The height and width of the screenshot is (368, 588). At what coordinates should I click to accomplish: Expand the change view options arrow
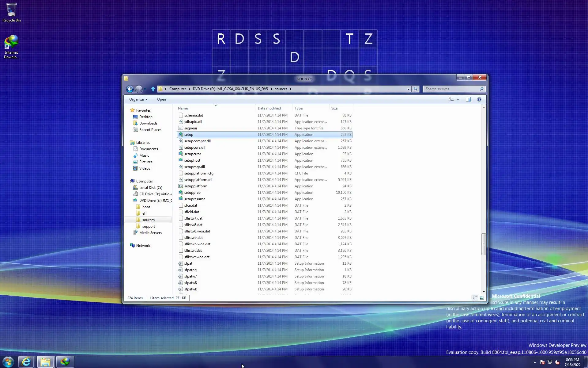click(x=458, y=99)
